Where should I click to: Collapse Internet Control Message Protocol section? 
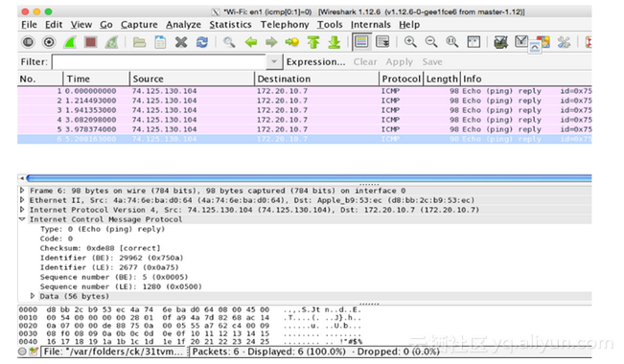click(x=22, y=219)
